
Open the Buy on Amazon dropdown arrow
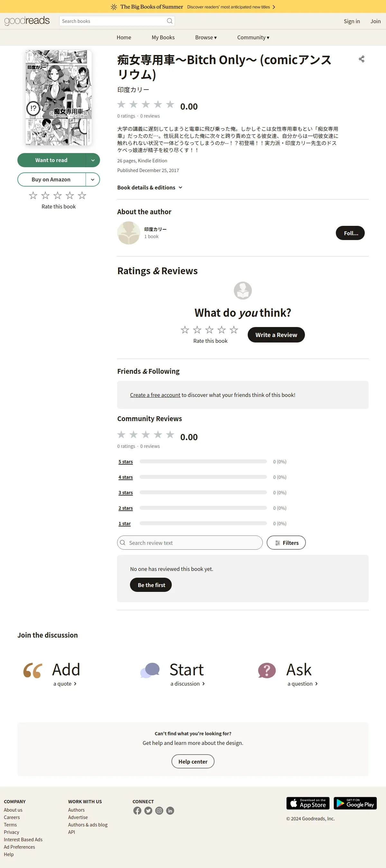tap(93, 179)
